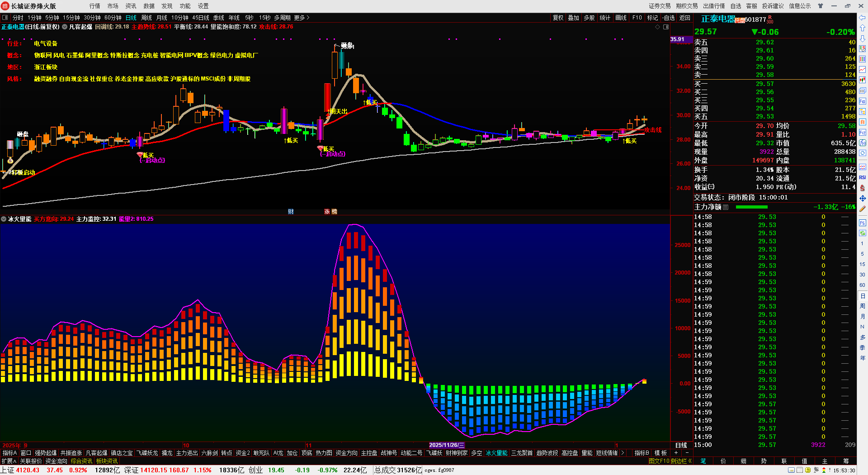Click the FS intraday sidebar icon

pos(863,223)
